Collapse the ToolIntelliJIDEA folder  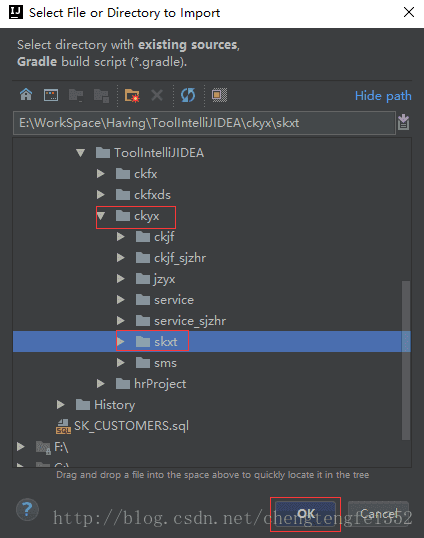pyautogui.click(x=81, y=153)
